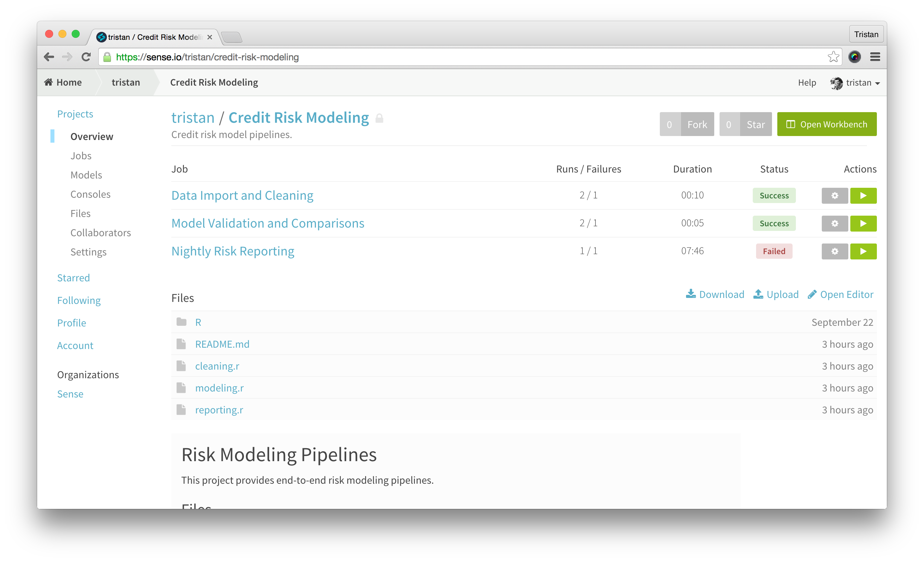Open the Sense organization link
Viewport: 924px width, 562px height.
click(x=70, y=394)
